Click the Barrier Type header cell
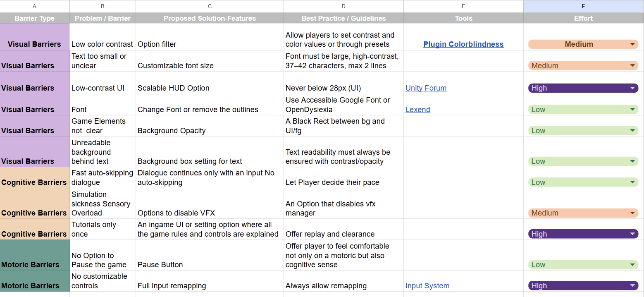This screenshot has height=297, width=644. tap(34, 18)
